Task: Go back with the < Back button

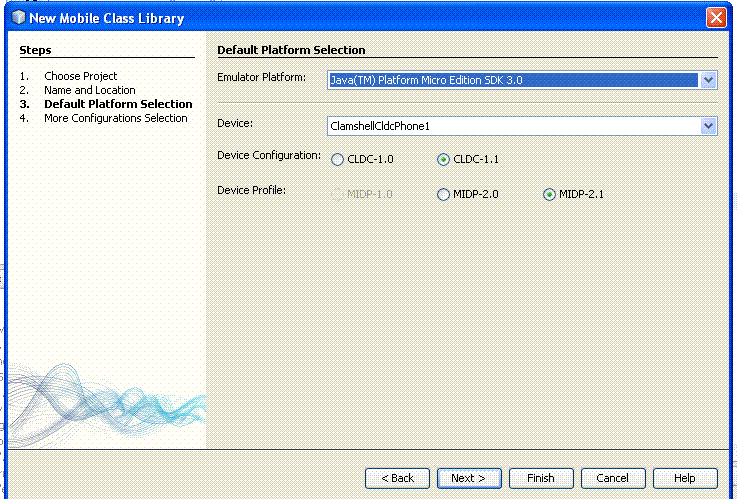Action: tap(397, 478)
